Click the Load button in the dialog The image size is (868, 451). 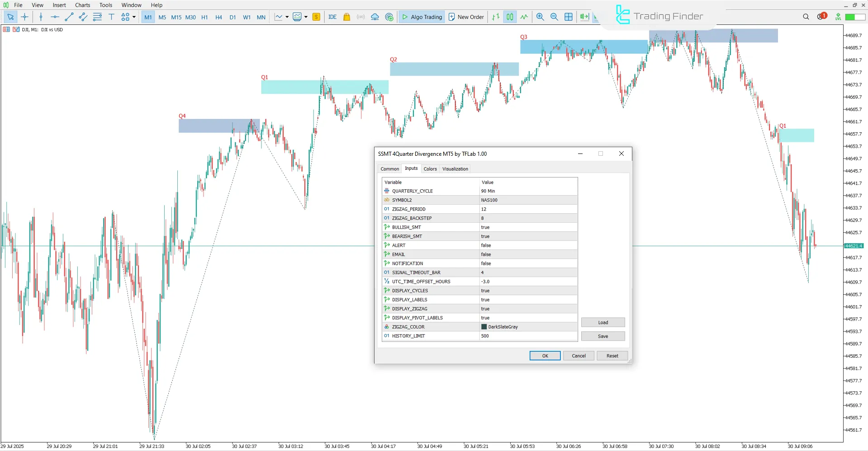tap(602, 322)
